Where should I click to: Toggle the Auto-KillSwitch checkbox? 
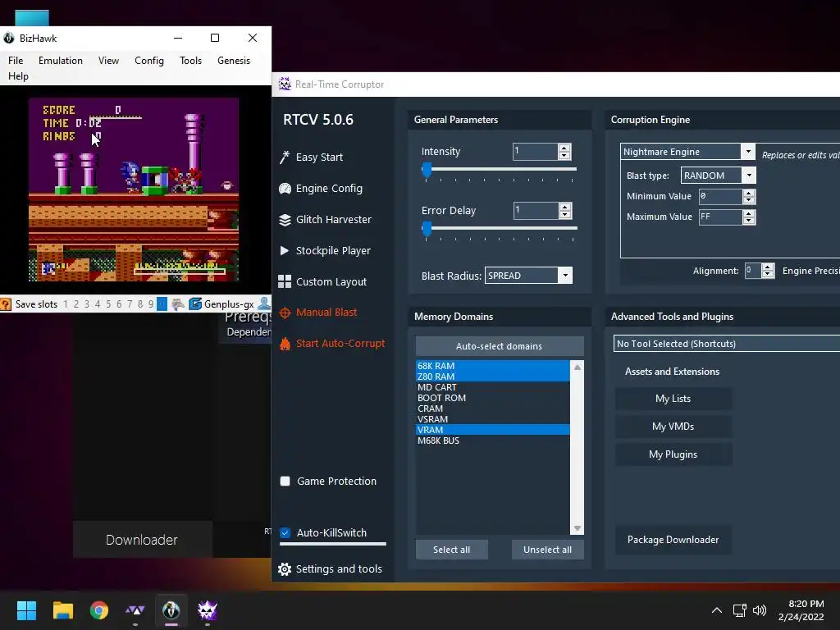(x=285, y=532)
